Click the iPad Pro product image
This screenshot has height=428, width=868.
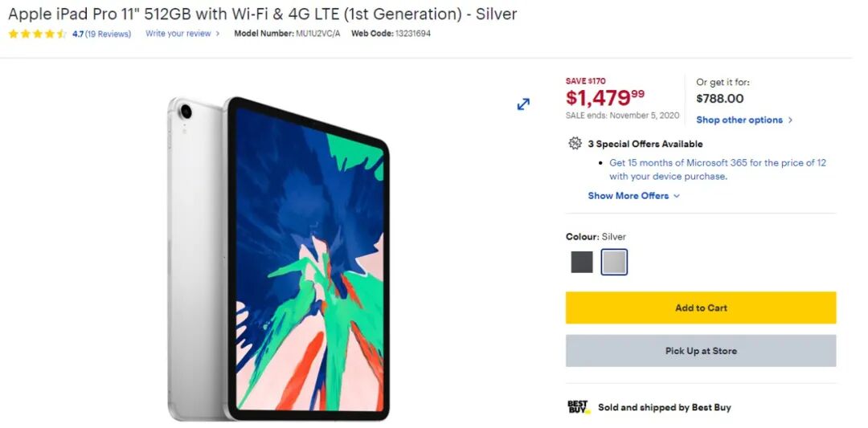click(x=278, y=259)
